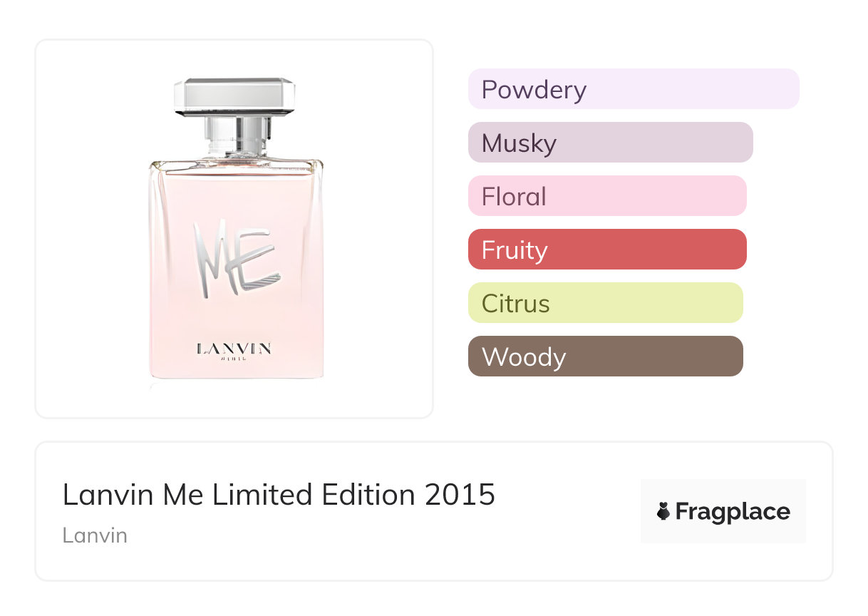The width and height of the screenshot is (868, 616).
Task: Click the silver perfume bottle cap
Action: pyautogui.click(x=234, y=96)
